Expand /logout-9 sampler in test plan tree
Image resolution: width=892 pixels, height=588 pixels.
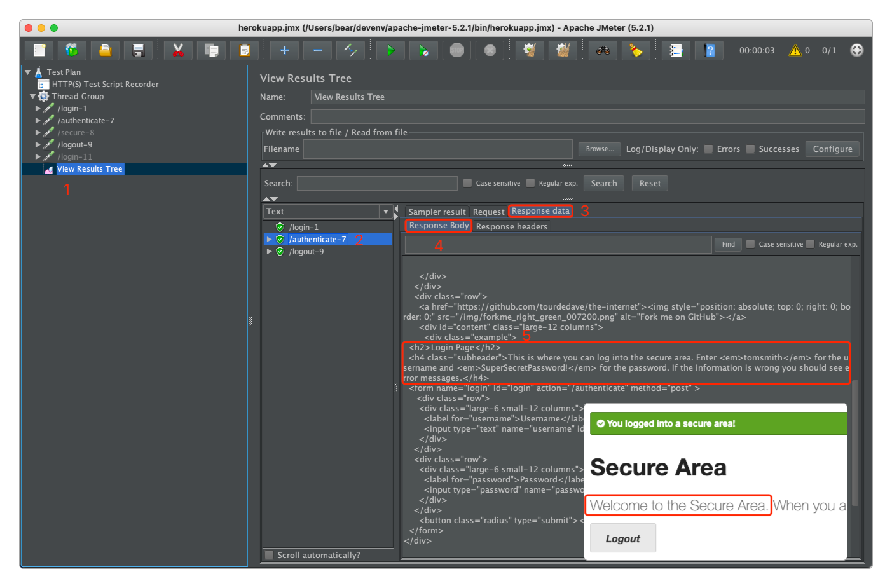point(38,145)
